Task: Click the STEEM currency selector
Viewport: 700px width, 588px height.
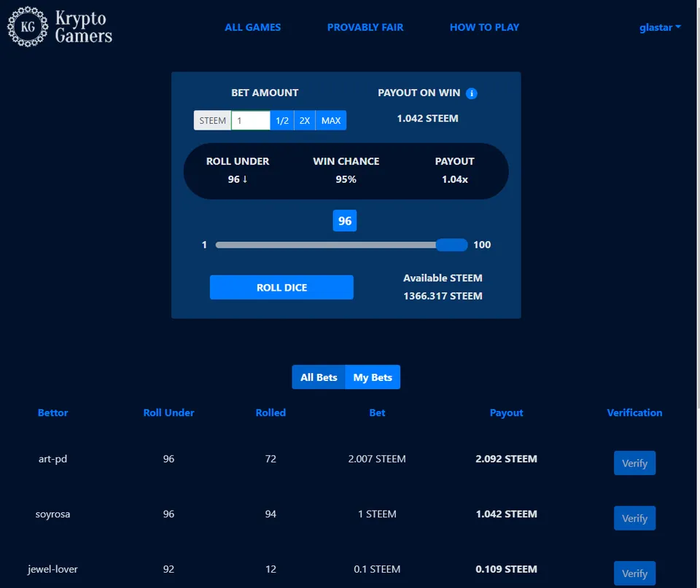Action: [212, 120]
